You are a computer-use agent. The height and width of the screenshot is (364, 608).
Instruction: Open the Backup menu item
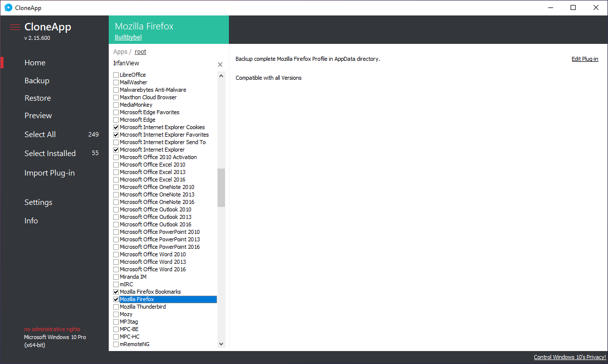pos(37,81)
